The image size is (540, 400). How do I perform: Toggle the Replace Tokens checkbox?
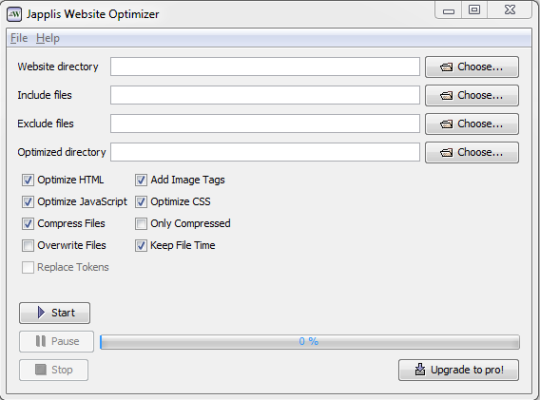pyautogui.click(x=28, y=267)
